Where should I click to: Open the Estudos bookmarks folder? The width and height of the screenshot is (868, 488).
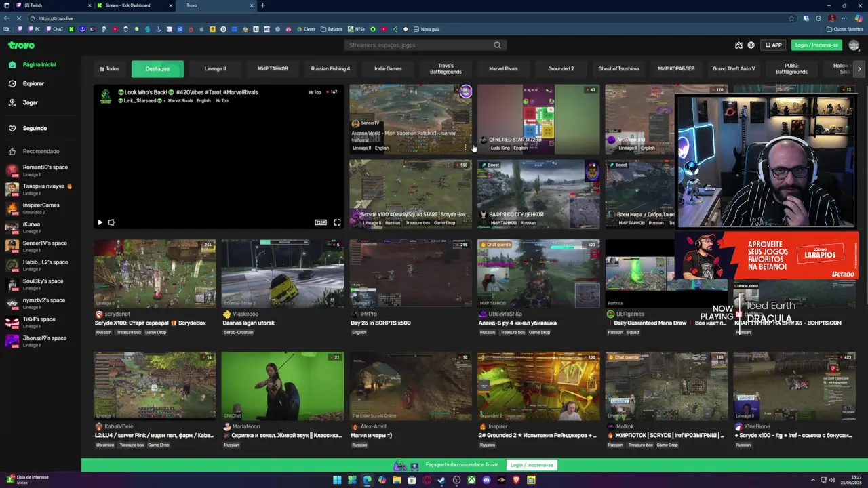click(x=332, y=29)
